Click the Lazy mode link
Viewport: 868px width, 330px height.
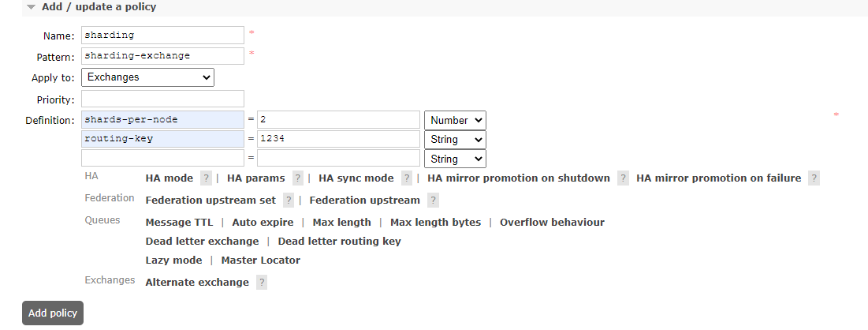coord(173,261)
